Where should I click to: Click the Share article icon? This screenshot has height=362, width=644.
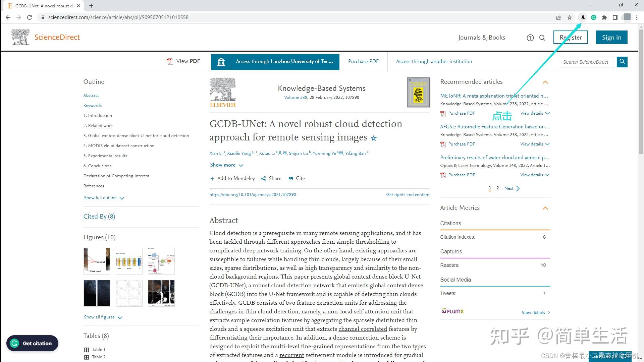click(x=264, y=179)
